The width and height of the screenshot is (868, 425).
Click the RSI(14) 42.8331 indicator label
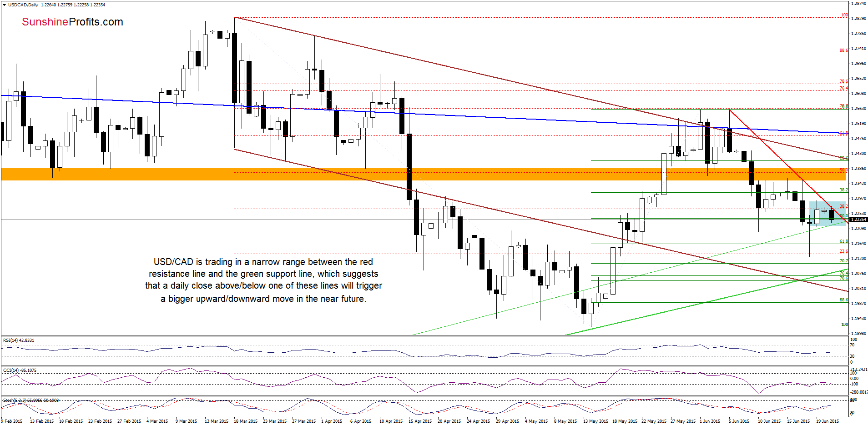click(19, 340)
